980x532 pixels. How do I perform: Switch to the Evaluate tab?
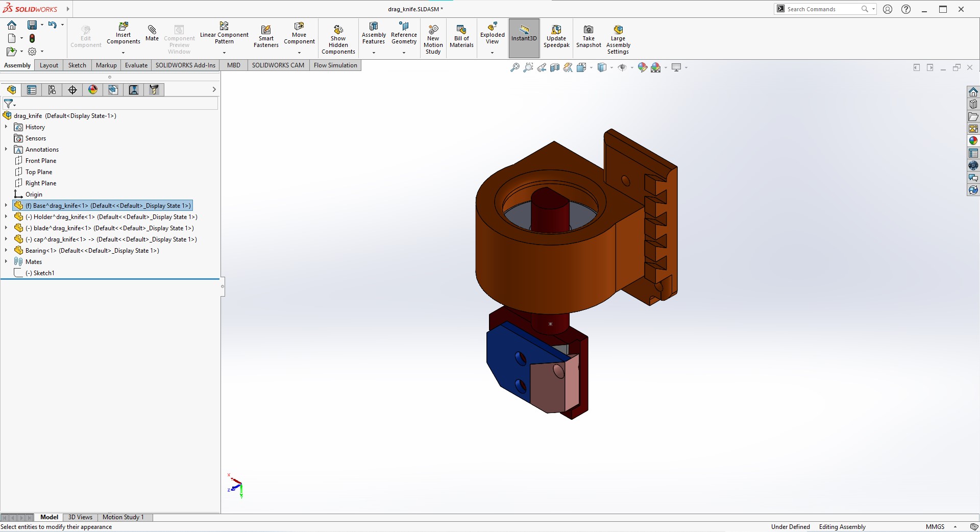(136, 65)
